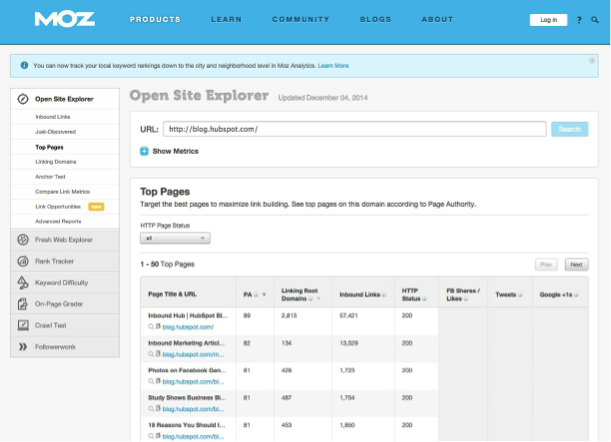Viewport: 611px width, 442px height.
Task: Open Fresh Web Explorer label in sidebar
Action: (x=64, y=240)
